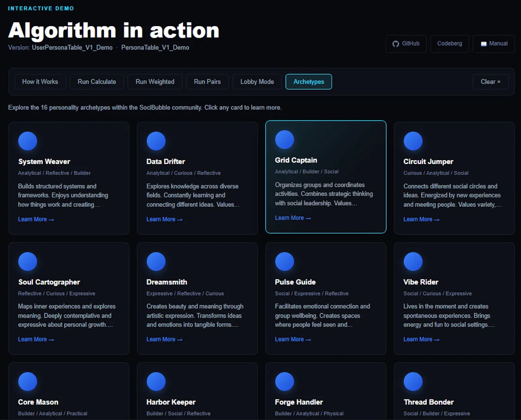Click the Grid Captain card title
The image size is (521, 420).
[296, 160]
